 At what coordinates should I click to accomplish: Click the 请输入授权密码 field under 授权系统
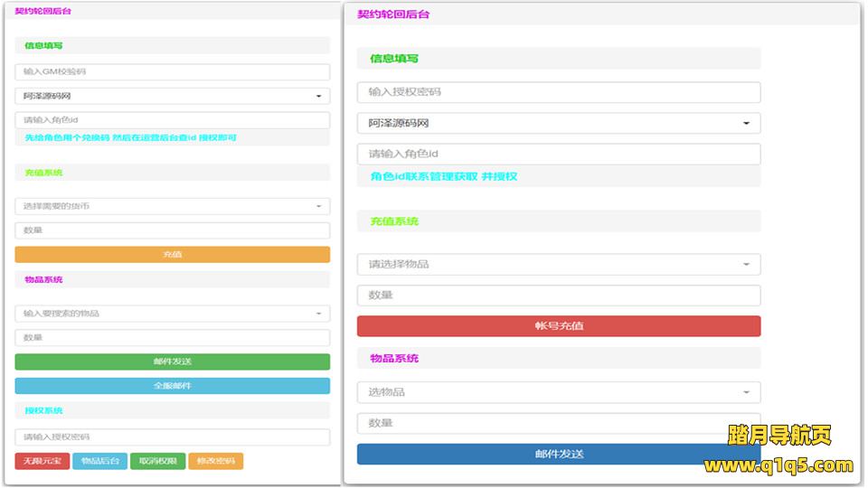click(172, 437)
